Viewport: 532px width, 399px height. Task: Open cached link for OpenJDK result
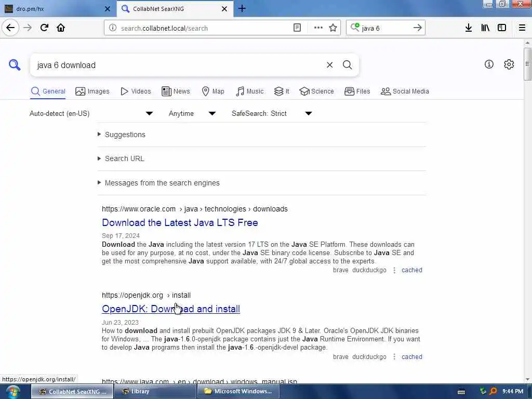pyautogui.click(x=412, y=356)
